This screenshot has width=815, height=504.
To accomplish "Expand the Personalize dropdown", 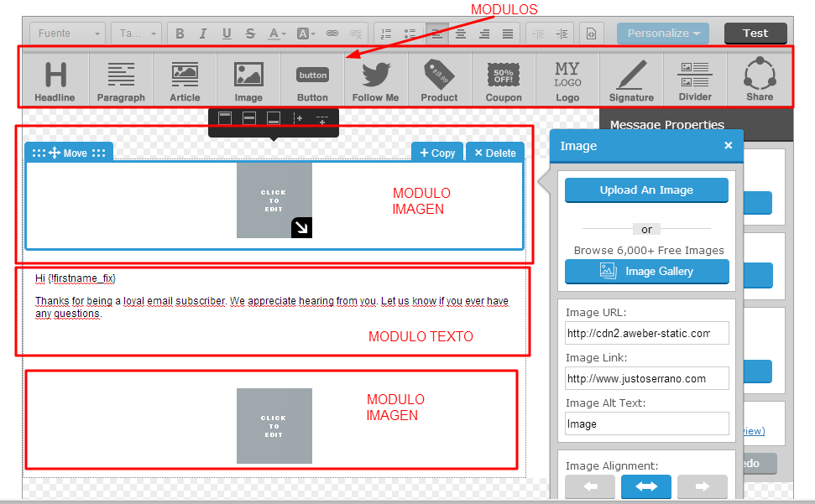I will point(662,34).
